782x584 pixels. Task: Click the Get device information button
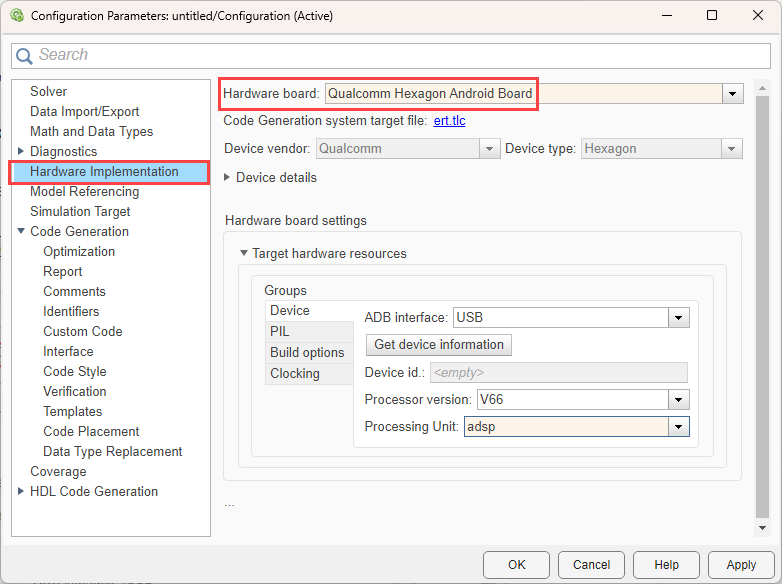click(x=438, y=344)
